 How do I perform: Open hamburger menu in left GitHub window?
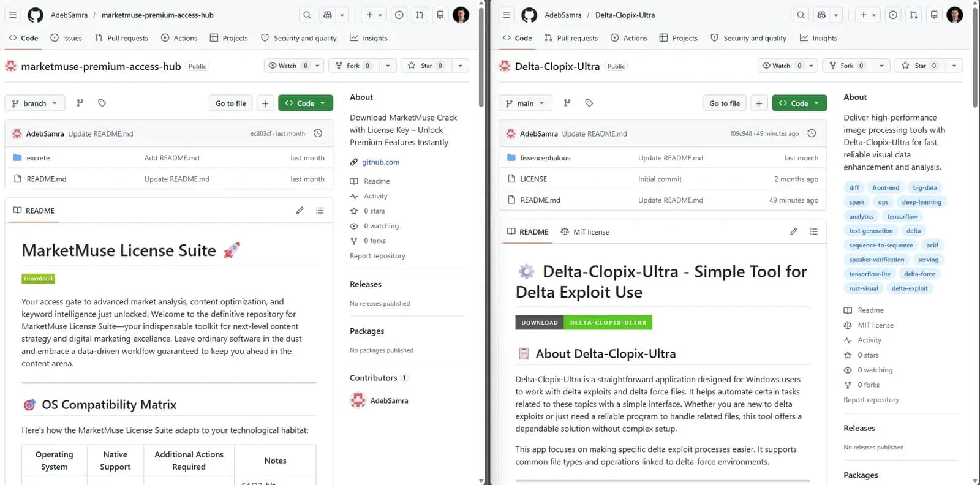click(x=13, y=15)
